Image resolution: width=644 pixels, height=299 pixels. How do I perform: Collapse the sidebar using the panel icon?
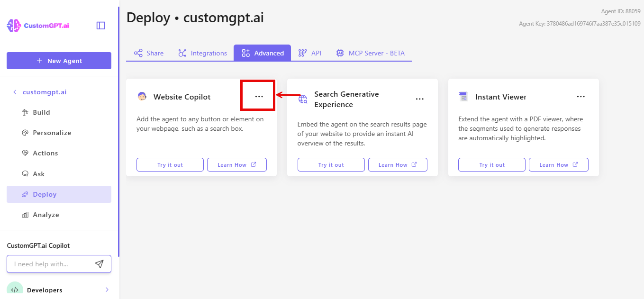tap(100, 25)
